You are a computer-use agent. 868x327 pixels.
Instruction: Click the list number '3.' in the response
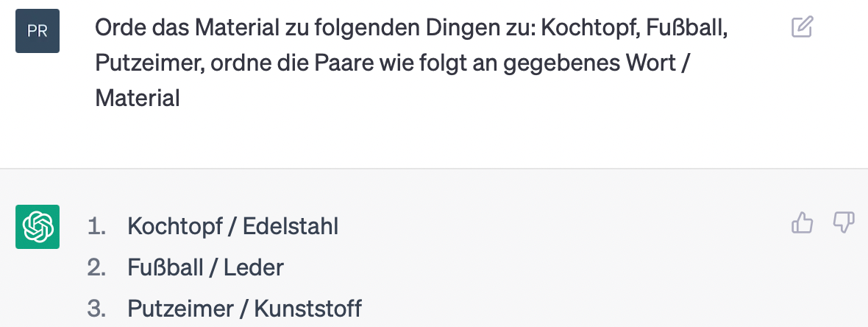97,309
